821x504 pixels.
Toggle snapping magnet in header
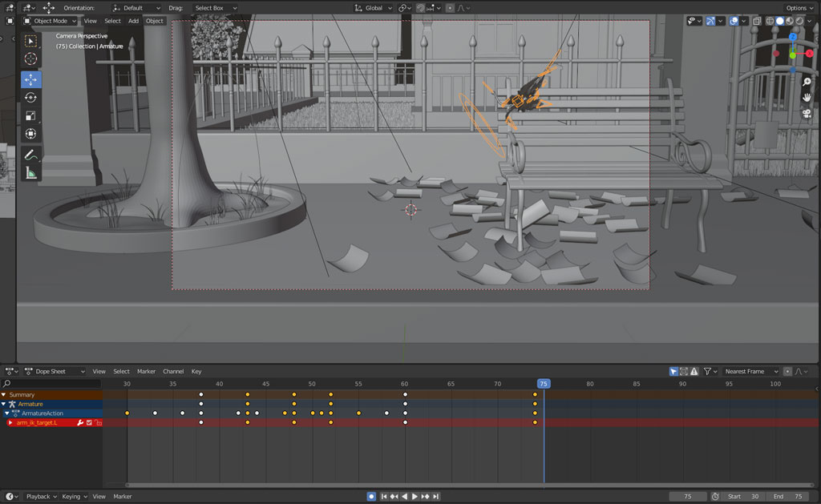pos(420,8)
